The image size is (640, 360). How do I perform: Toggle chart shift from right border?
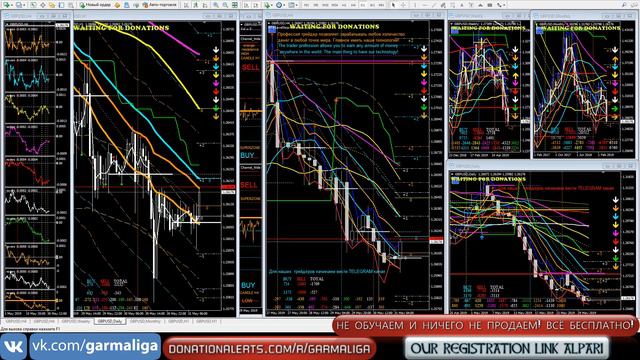[x=256, y=5]
